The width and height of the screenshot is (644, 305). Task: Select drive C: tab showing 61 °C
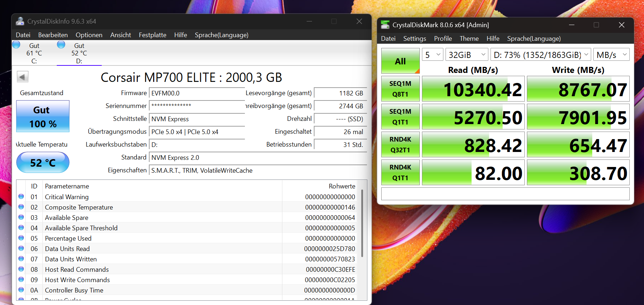(x=34, y=53)
